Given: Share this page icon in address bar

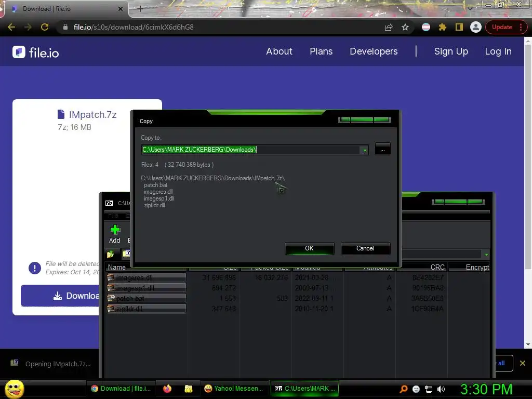Looking at the screenshot, I should click(389, 27).
